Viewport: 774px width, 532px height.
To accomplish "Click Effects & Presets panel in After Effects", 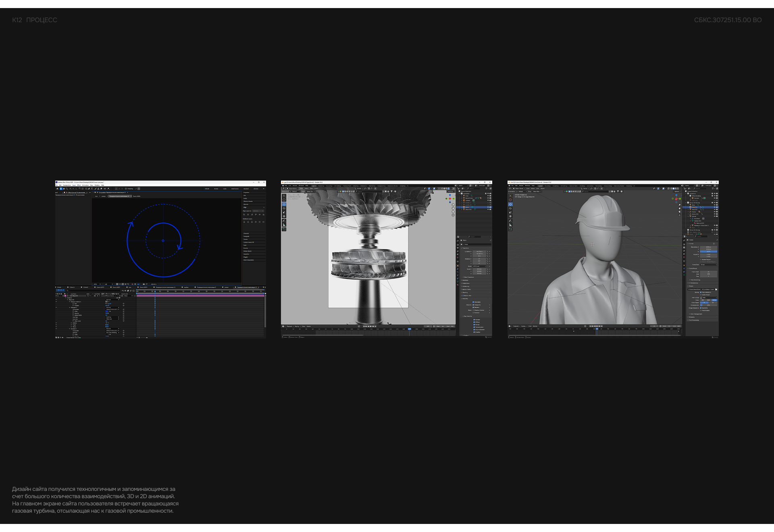I will pyautogui.click(x=248, y=202).
